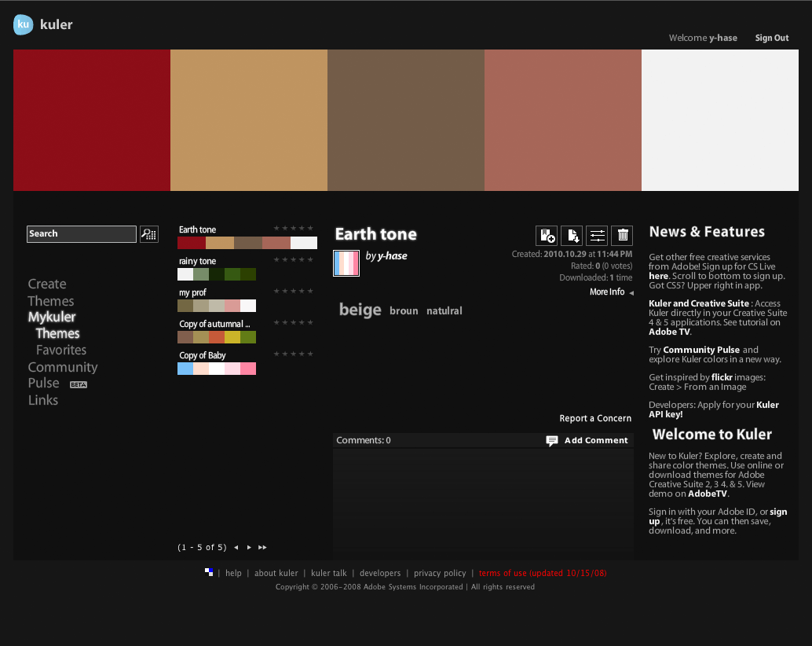Click Report a Concern link

click(595, 418)
